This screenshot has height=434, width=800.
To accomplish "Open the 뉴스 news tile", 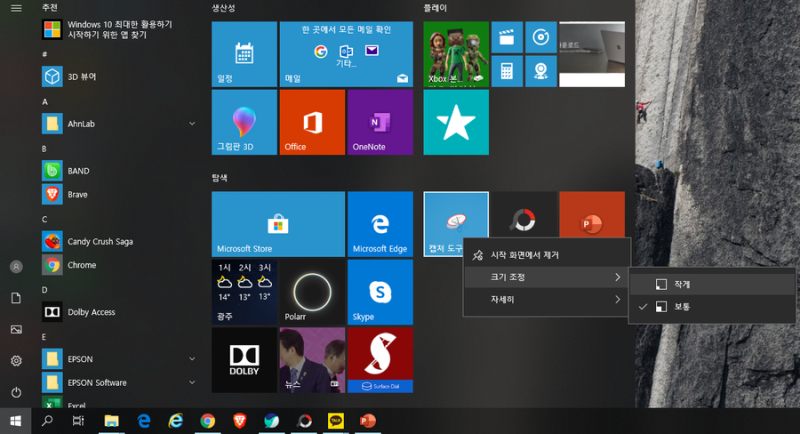I will click(312, 360).
